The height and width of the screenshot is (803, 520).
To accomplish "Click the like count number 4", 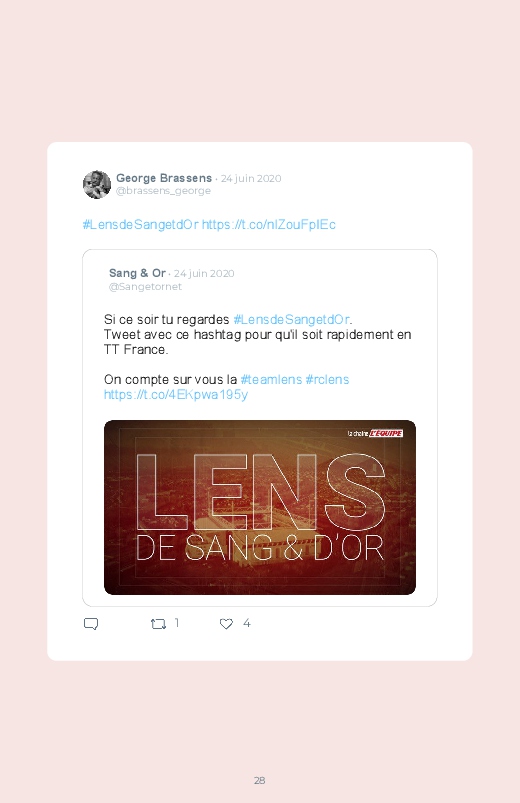I will pyautogui.click(x=246, y=623).
